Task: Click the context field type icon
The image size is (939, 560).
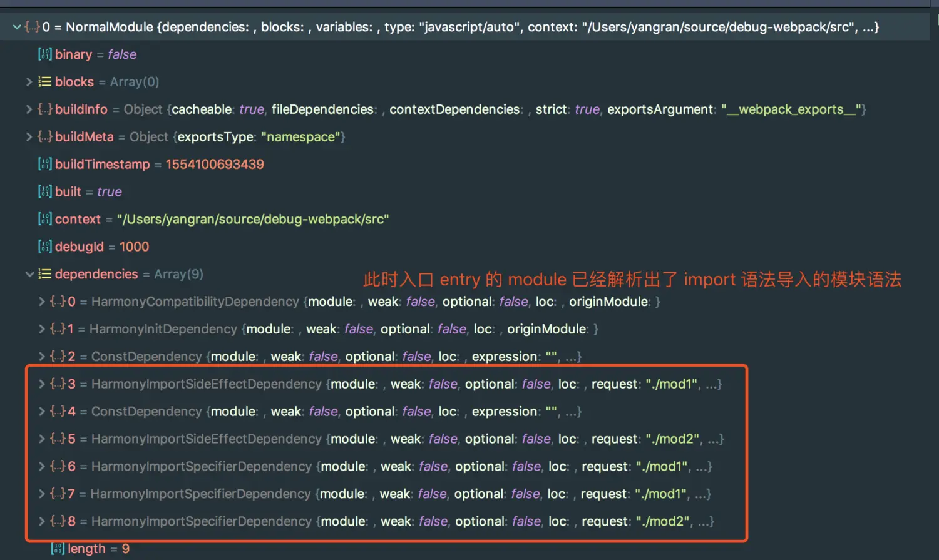Action: [x=45, y=220]
